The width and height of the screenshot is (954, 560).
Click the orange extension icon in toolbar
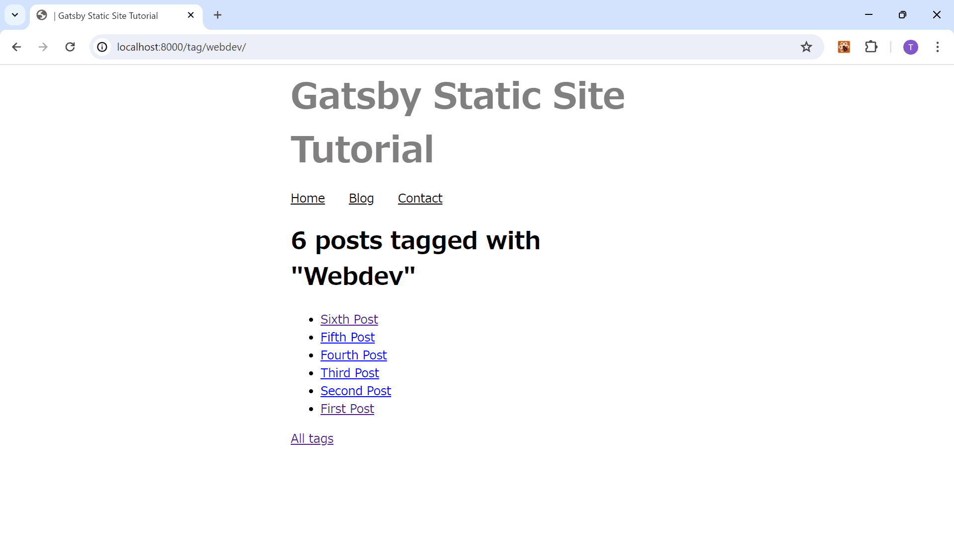[843, 47]
